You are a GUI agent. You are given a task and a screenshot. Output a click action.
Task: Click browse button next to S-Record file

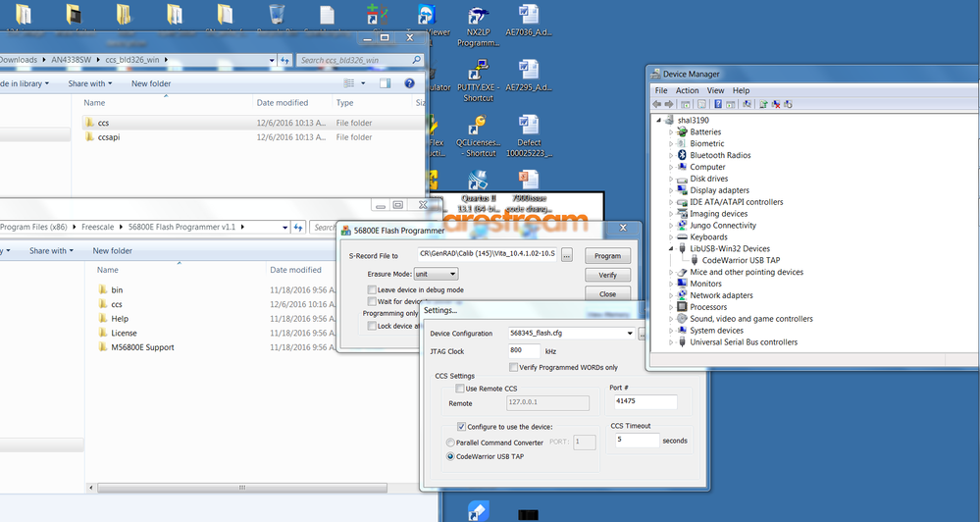click(x=566, y=254)
